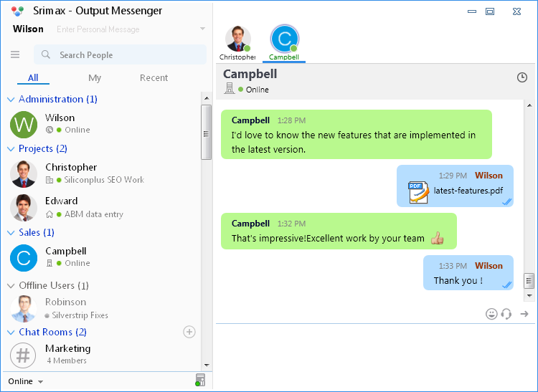Click the thumbs up emoji in message

[x=437, y=238]
